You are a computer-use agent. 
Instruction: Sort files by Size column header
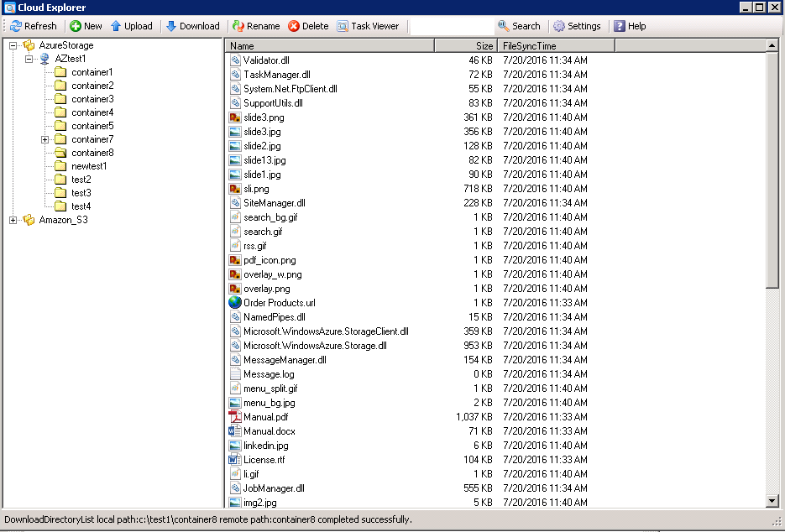coord(466,45)
